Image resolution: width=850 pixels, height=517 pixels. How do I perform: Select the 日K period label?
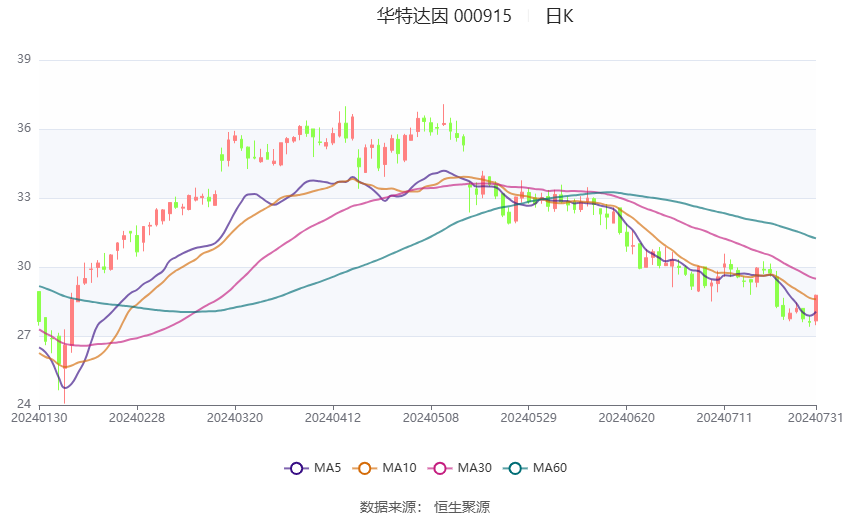[559, 16]
